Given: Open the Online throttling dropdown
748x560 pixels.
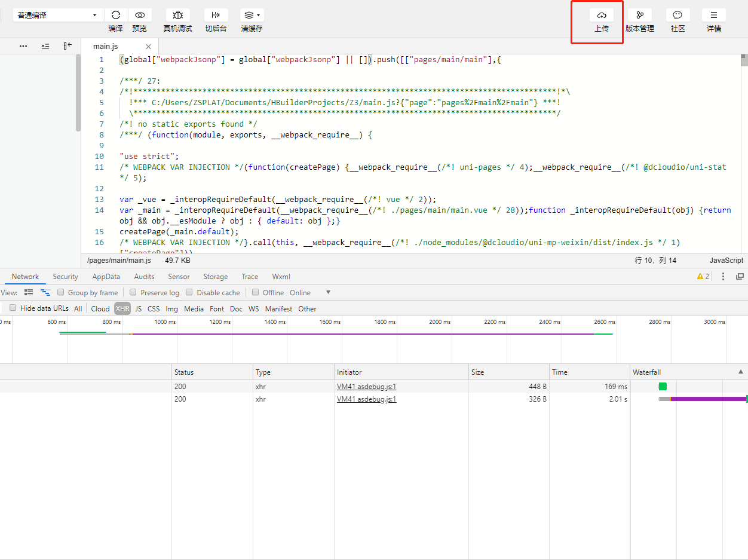Looking at the screenshot, I should tap(310, 293).
